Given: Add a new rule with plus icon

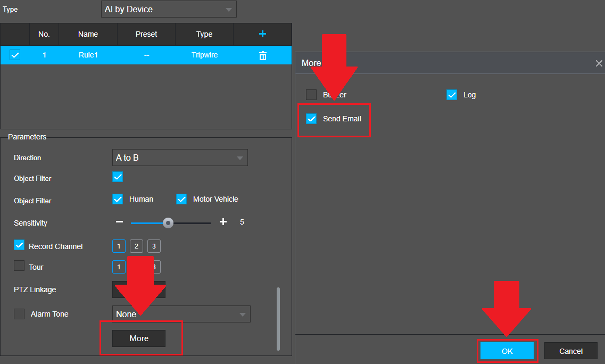Looking at the screenshot, I should (262, 34).
